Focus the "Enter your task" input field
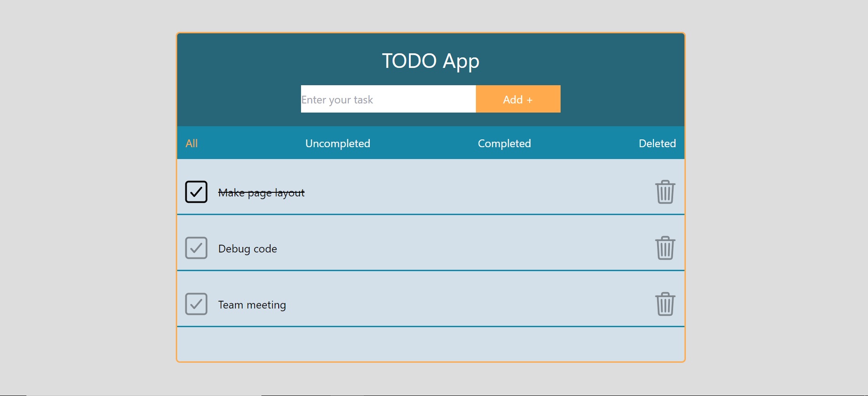Viewport: 868px width, 396px height. (x=388, y=99)
